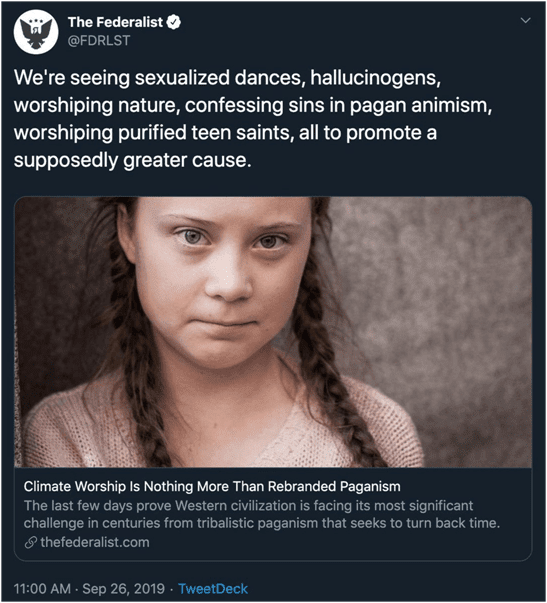
Task: Open The Federalist display name
Action: coord(115,22)
